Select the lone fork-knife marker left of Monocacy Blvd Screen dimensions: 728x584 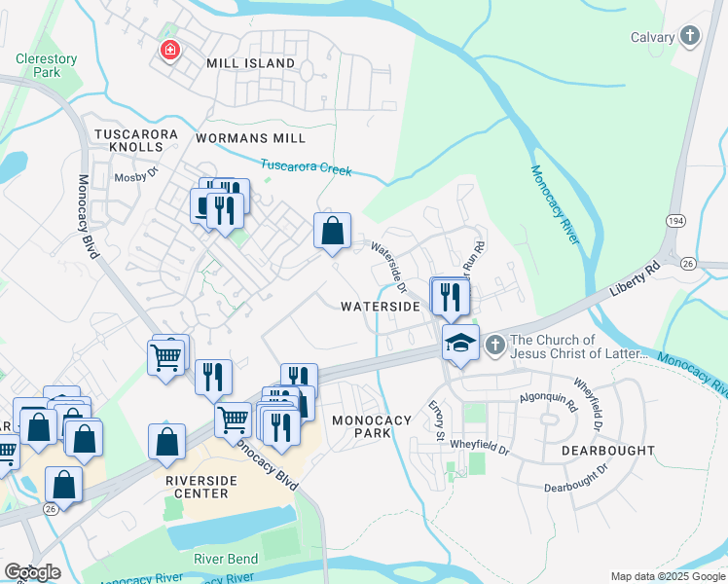[213, 381]
